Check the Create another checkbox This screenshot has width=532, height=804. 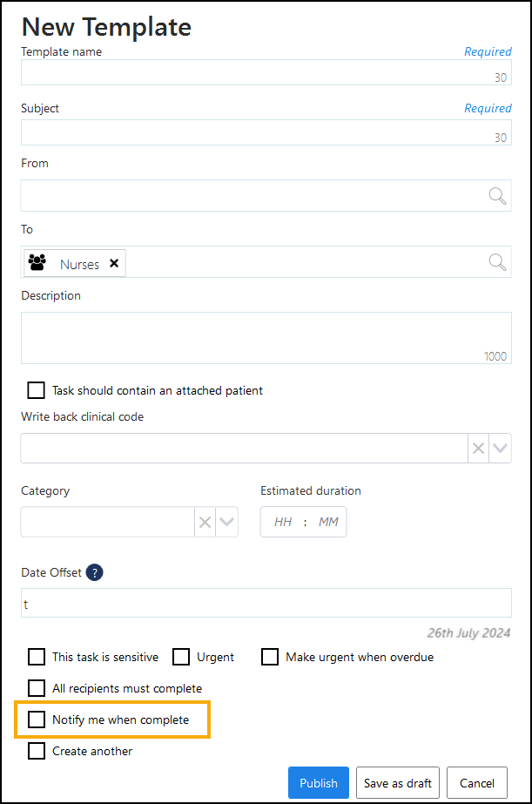[x=37, y=751]
